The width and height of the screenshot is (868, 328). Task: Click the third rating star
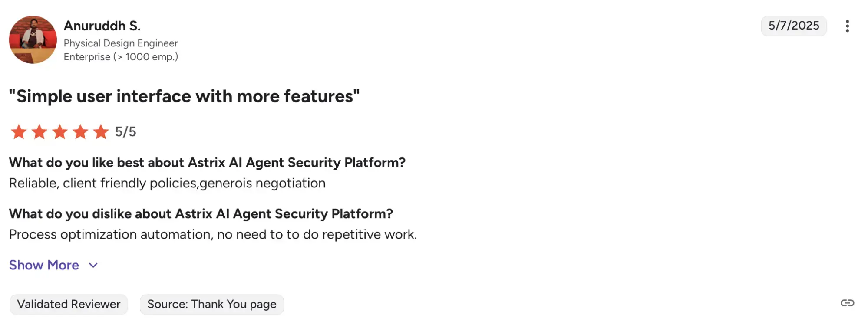click(60, 131)
